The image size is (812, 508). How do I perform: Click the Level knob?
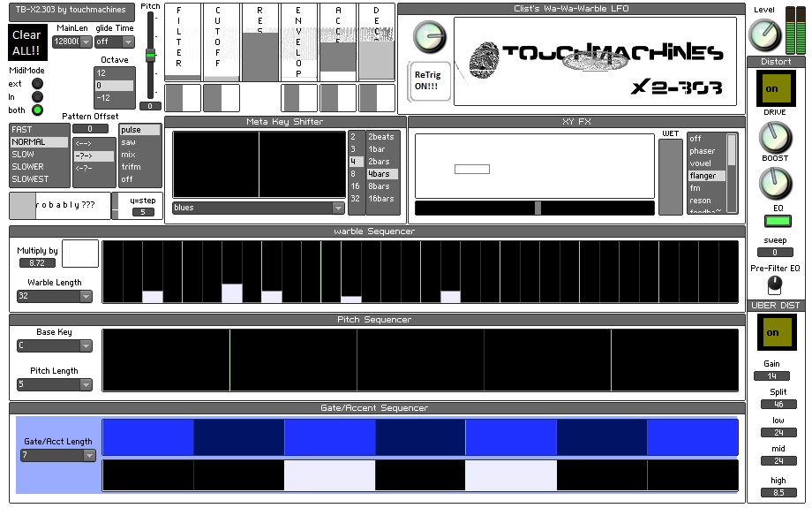(764, 34)
